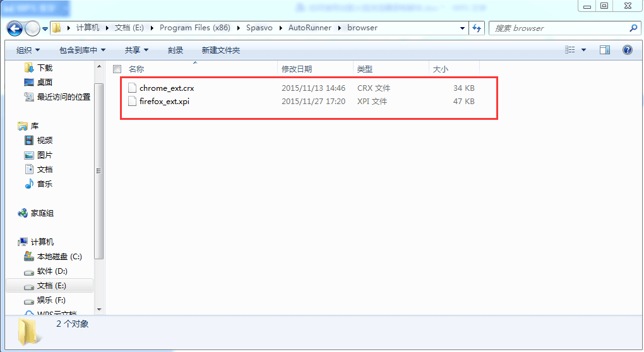Open 最近访问的位置 in navigation pane
644x352 pixels.
[64, 97]
